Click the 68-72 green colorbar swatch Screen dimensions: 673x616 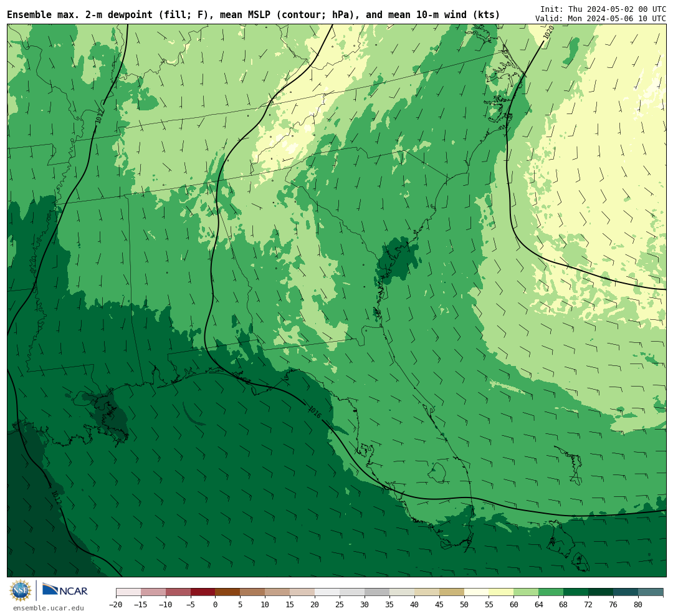[576, 592]
